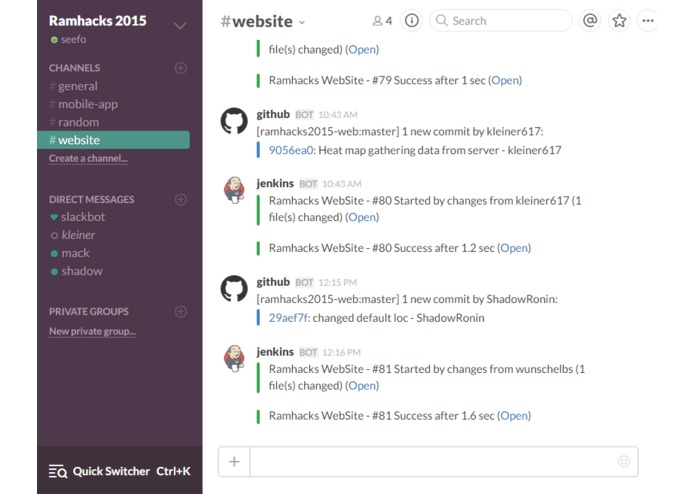This screenshot has height=494, width=695.
Task: Click the seefo user status
Action: point(68,39)
